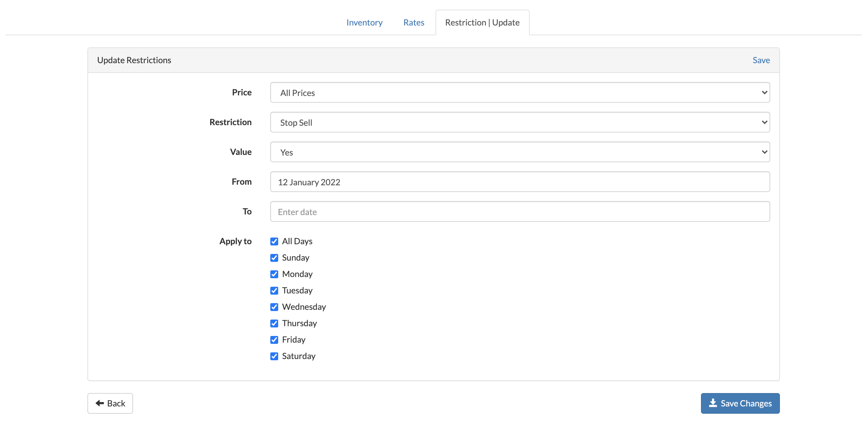
Task: Click the To date input field
Action: [520, 212]
